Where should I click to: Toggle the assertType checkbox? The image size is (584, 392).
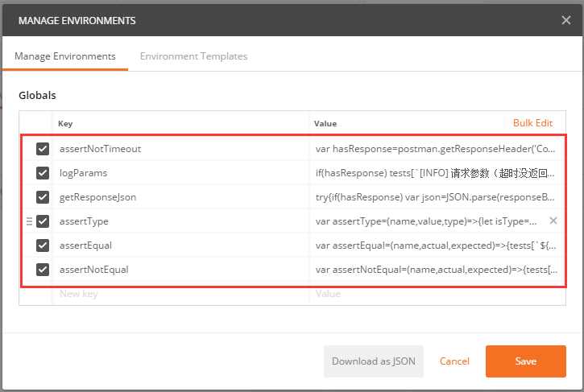[x=43, y=221]
